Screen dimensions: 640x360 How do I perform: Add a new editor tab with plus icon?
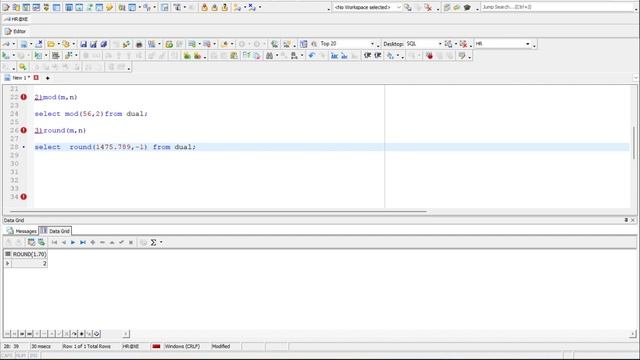(47, 78)
